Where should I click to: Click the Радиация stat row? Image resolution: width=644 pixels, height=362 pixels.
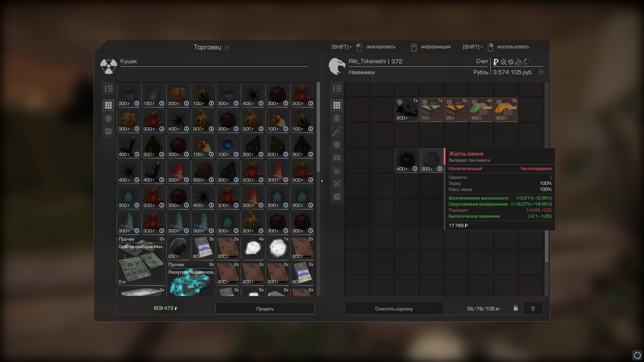pos(500,210)
